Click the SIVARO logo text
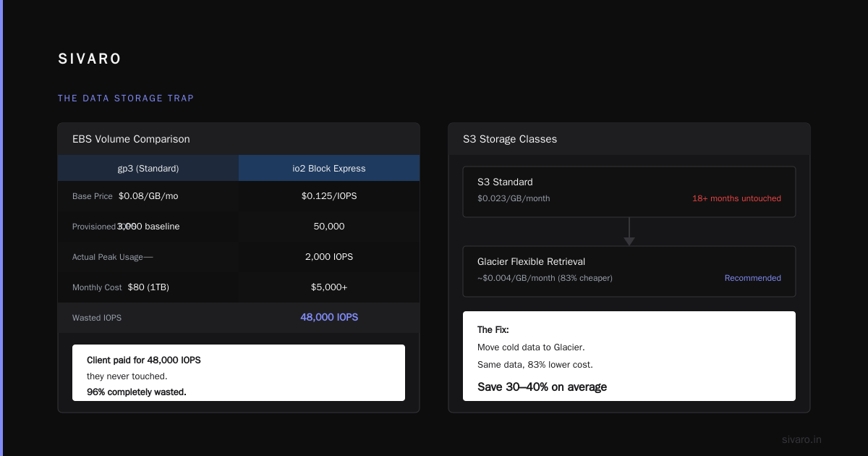Screen dimensions: 868x456 tap(90, 59)
